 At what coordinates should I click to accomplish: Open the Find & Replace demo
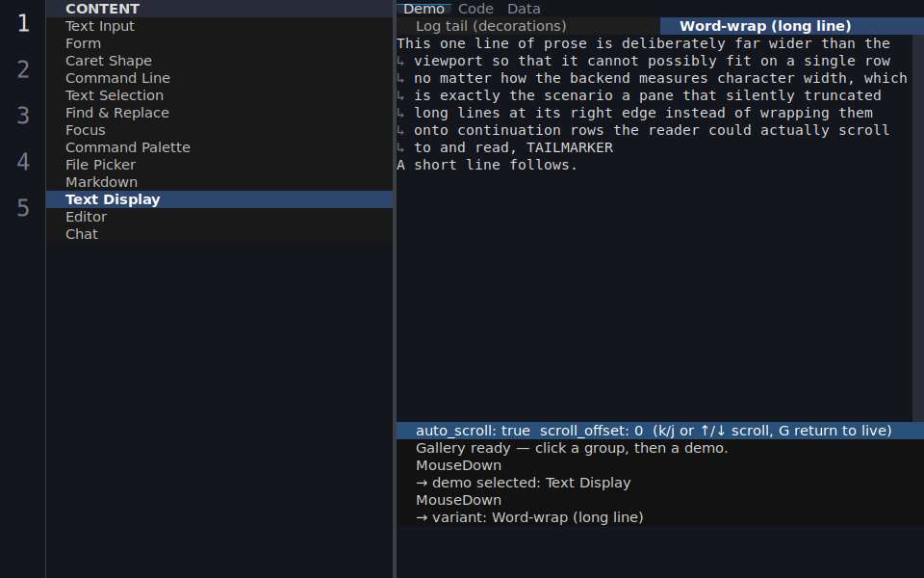[219, 113]
